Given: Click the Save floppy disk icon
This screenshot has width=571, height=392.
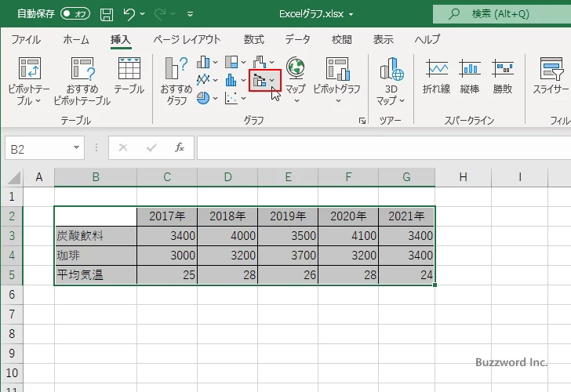Looking at the screenshot, I should click(x=107, y=14).
